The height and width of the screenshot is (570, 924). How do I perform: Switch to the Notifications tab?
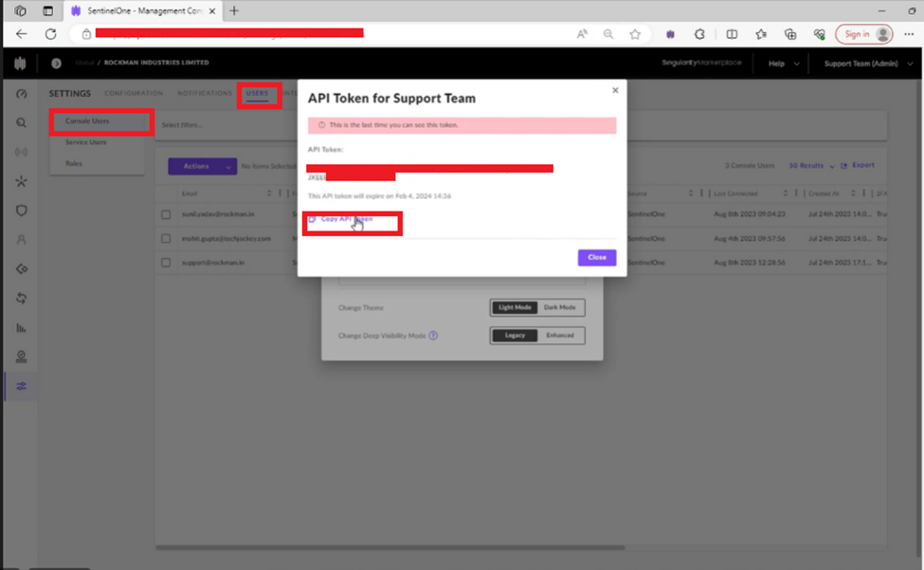[205, 93]
